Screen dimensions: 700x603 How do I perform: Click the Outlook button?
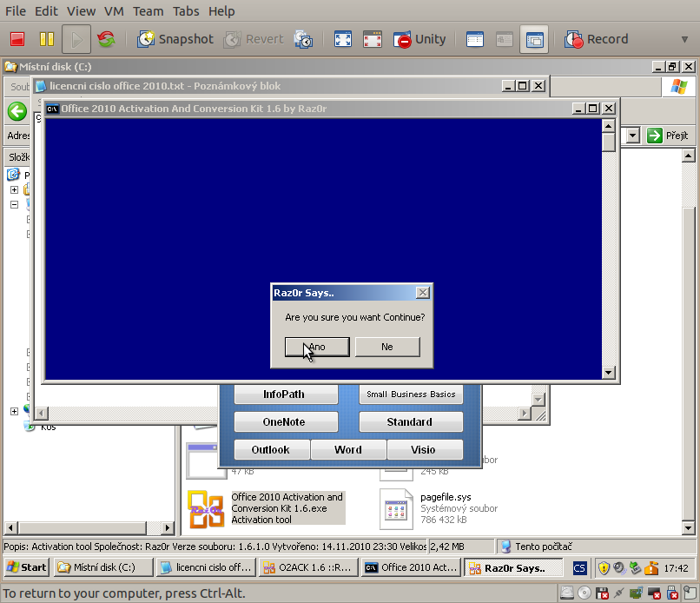pyautogui.click(x=272, y=449)
